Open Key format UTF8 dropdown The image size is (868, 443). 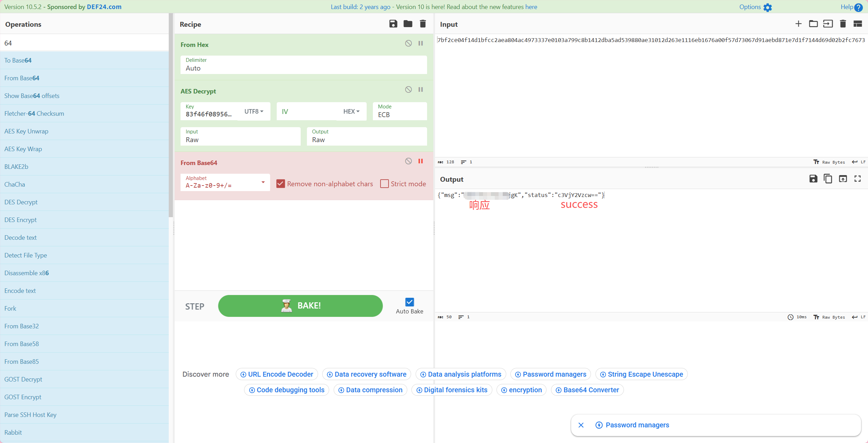(254, 112)
